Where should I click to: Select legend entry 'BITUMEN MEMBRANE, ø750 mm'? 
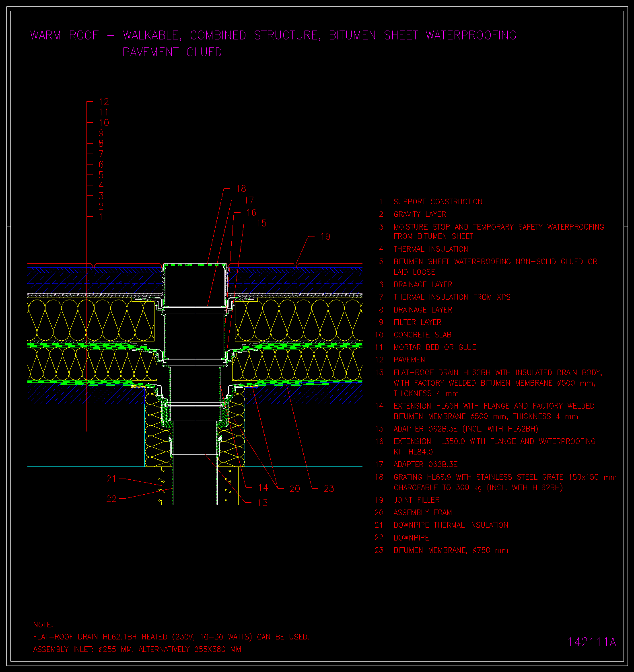pyautogui.click(x=451, y=551)
